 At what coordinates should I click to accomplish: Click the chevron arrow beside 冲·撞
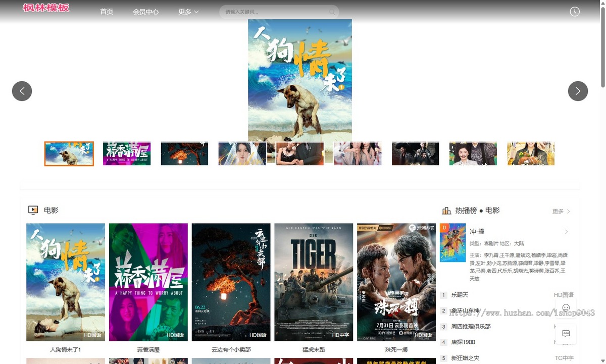pyautogui.click(x=566, y=232)
